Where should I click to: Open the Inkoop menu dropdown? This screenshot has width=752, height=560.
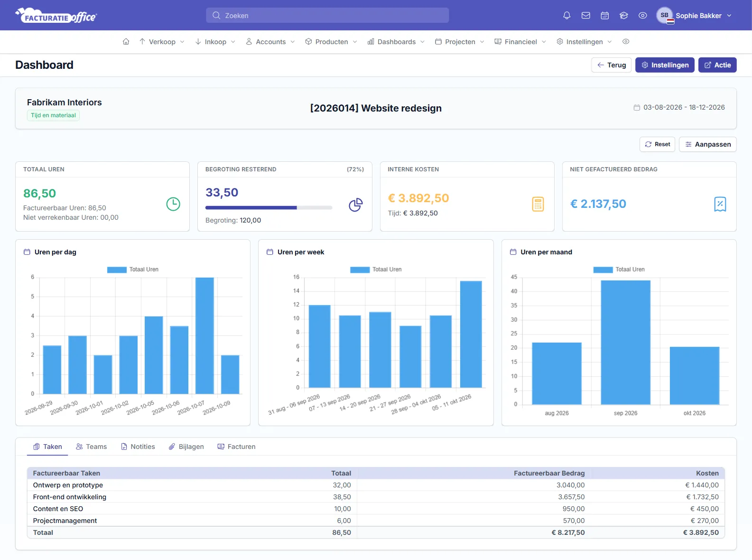click(215, 42)
